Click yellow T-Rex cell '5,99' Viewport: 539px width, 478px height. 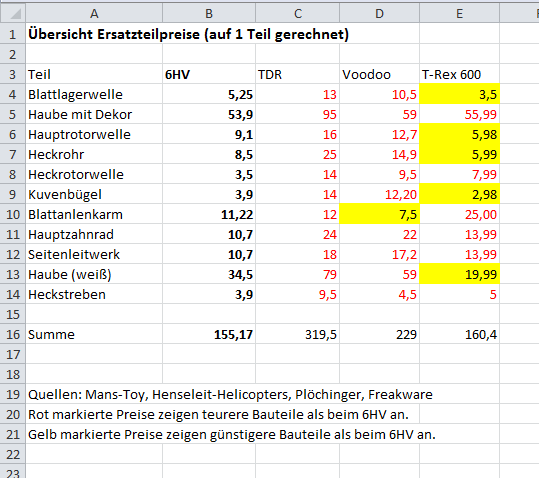pyautogui.click(x=459, y=154)
